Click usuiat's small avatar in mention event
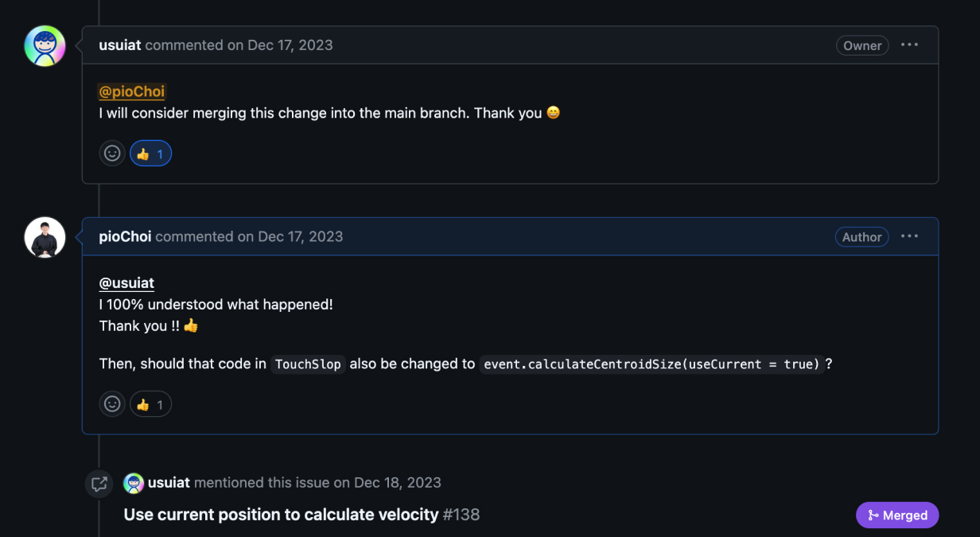Image resolution: width=980 pixels, height=537 pixels. 134,483
